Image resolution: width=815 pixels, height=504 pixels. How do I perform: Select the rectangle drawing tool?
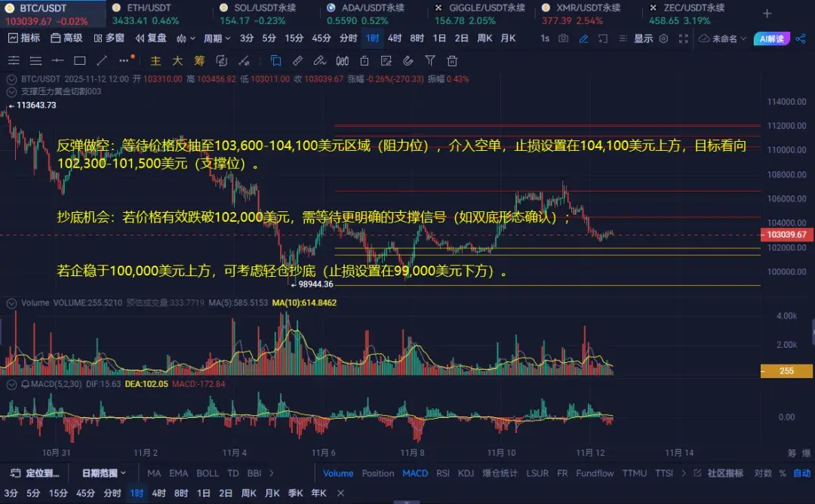[x=79, y=61]
